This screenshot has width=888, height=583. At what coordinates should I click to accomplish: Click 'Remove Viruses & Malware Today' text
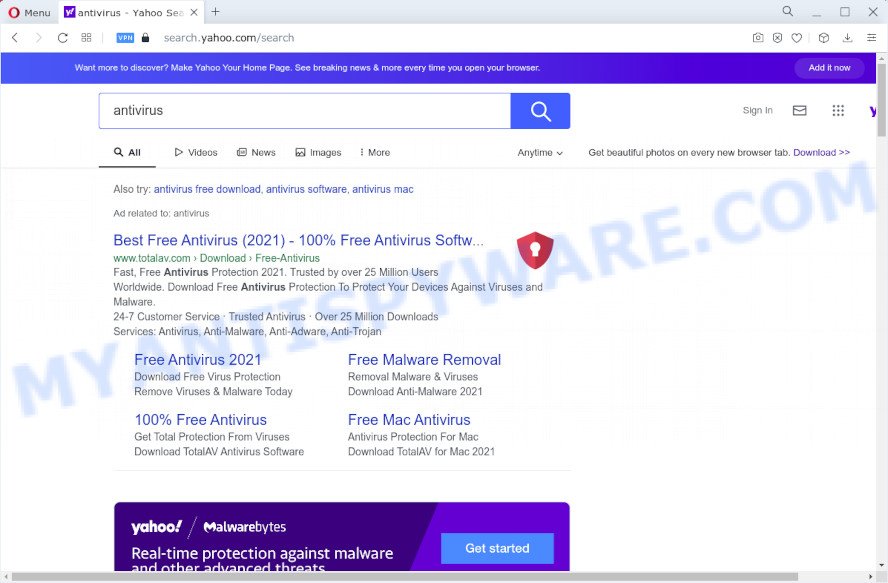coord(214,391)
